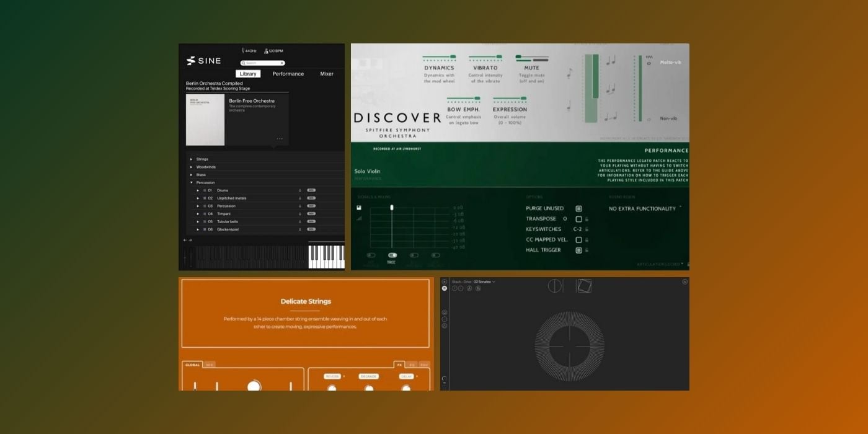Click the circle visualizer icon above the Drive dial
Viewport: 868px width, 434px height.
tap(554, 286)
